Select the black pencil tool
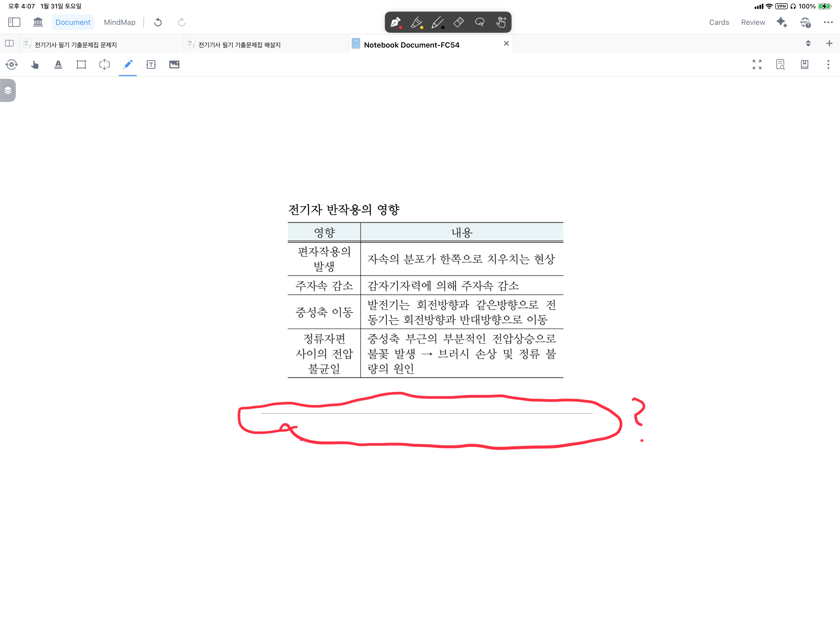 (x=437, y=22)
